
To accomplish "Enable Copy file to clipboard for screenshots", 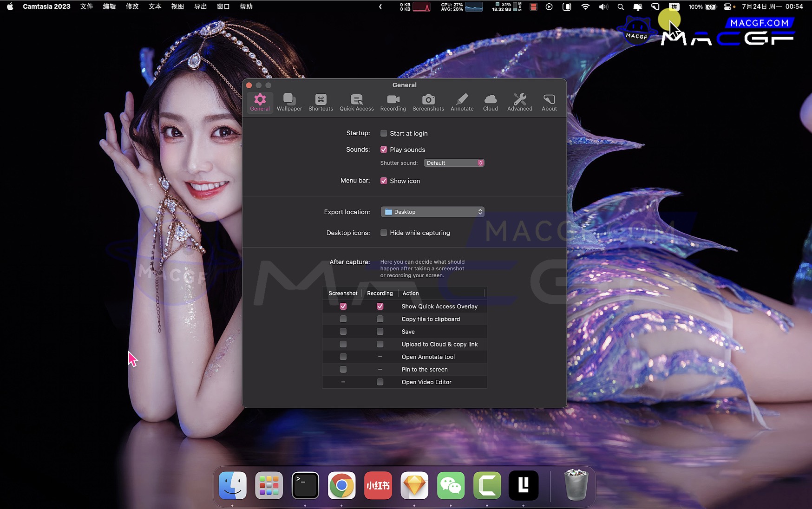I will click(x=343, y=319).
